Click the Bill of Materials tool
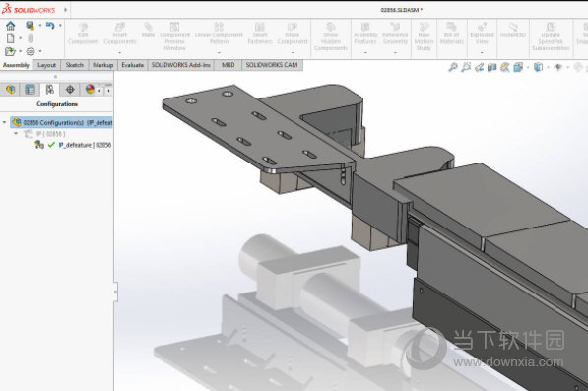Viewport: 588px width, 391px height. 451,33
